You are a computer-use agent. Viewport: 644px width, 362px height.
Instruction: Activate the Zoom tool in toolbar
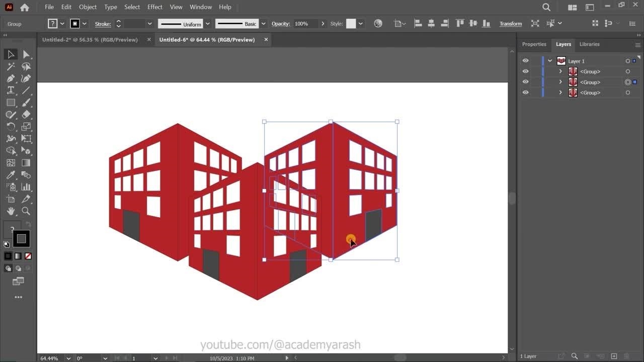coord(26,211)
